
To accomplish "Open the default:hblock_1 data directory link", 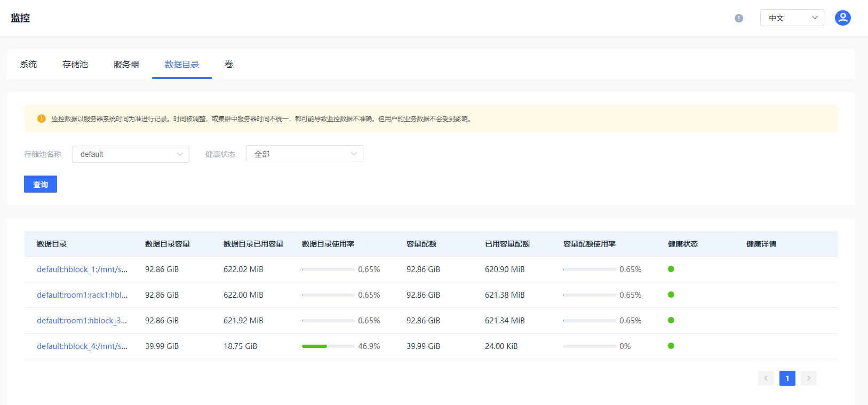I will pos(82,269).
